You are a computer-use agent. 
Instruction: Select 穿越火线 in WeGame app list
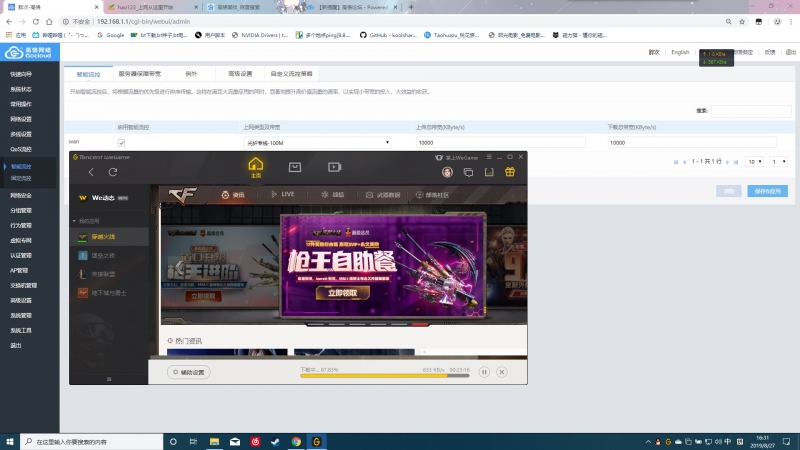tap(109, 237)
